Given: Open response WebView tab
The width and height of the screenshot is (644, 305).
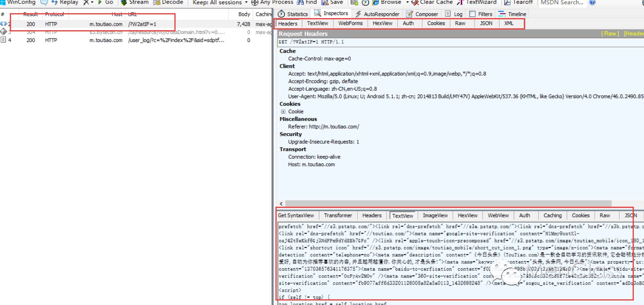Looking at the screenshot, I should coord(498,215).
